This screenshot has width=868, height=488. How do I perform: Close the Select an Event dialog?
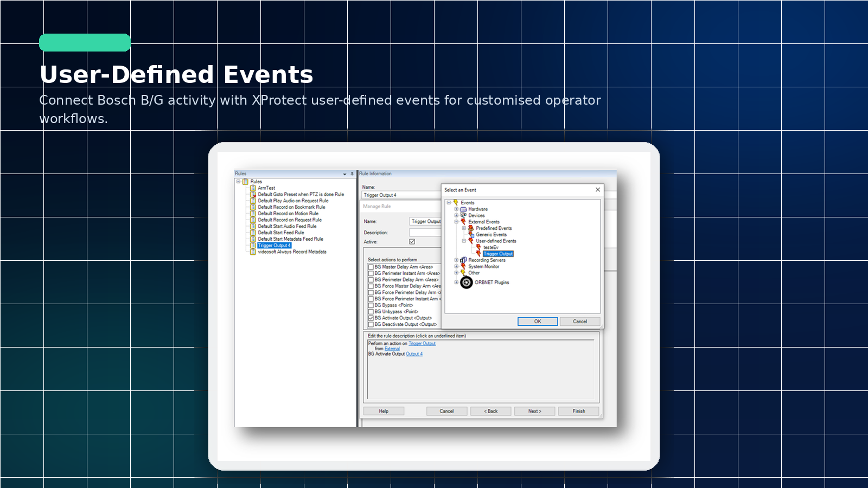[598, 190]
